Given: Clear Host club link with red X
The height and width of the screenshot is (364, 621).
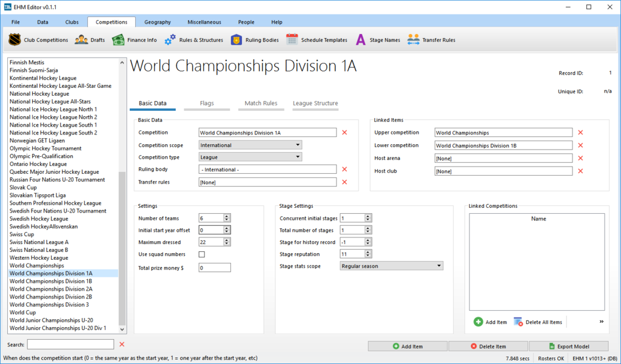Looking at the screenshot, I should click(580, 171).
